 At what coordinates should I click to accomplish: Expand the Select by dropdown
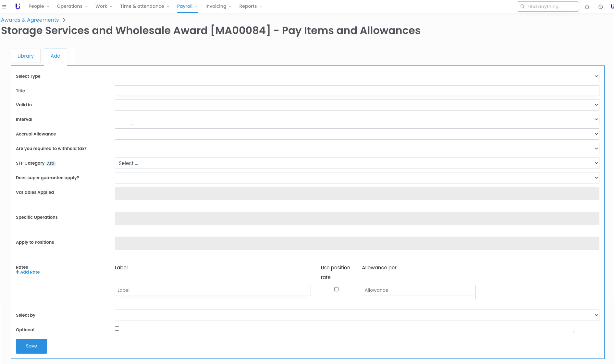(x=357, y=315)
